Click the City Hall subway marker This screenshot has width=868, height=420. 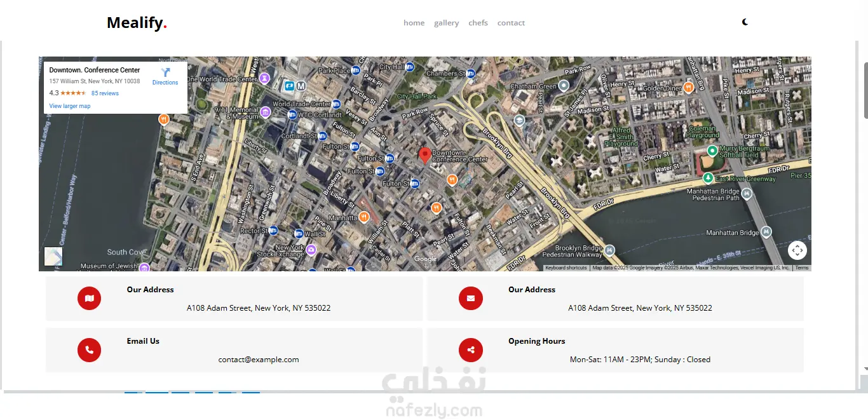pyautogui.click(x=409, y=66)
